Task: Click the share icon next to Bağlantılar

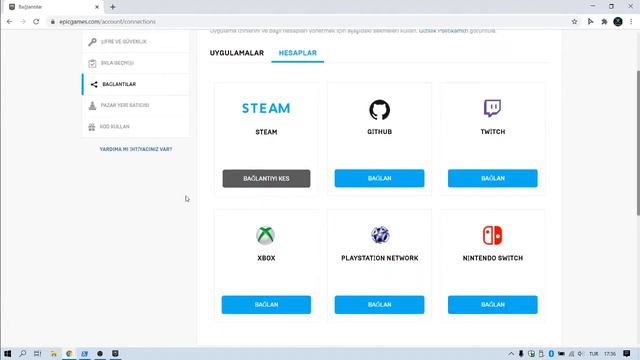Action: point(94,84)
